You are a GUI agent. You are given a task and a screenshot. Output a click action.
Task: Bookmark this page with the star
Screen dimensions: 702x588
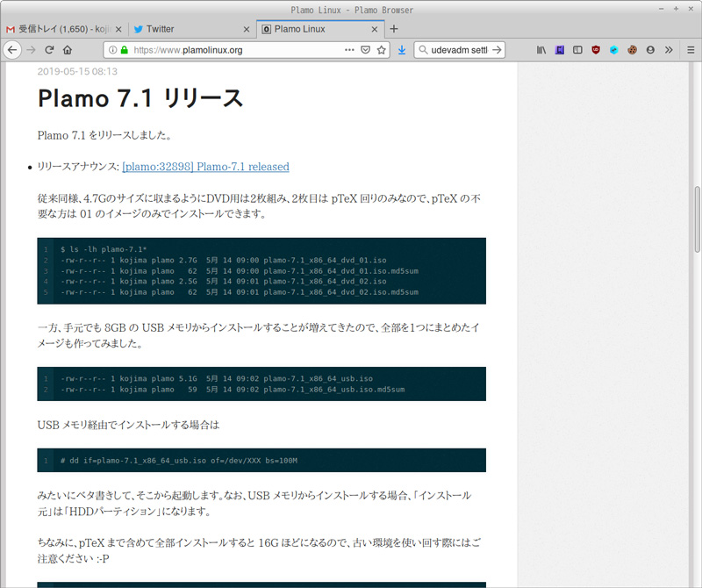(381, 50)
